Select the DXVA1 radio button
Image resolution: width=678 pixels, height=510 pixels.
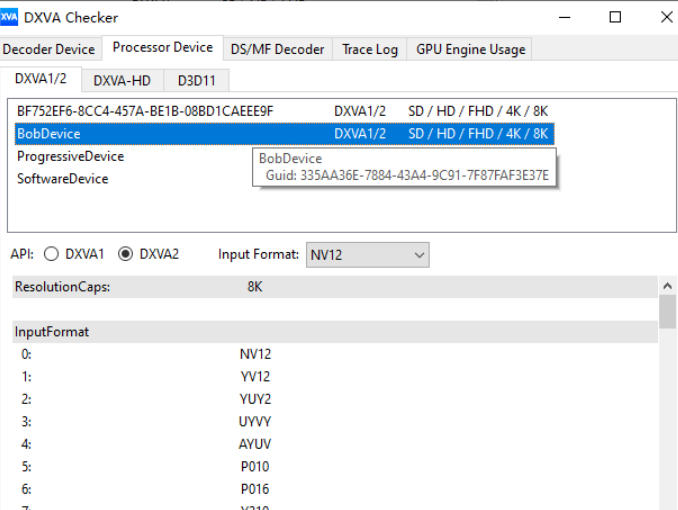pyautogui.click(x=51, y=255)
